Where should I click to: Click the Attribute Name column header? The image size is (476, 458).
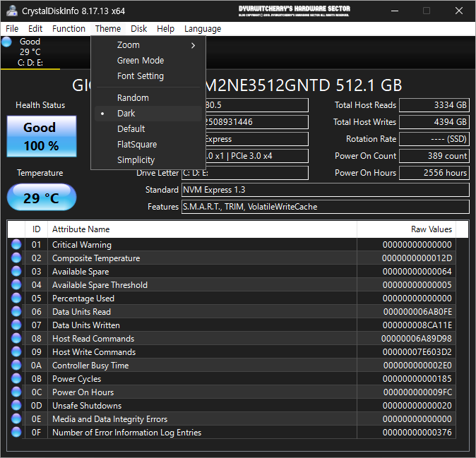202,229
